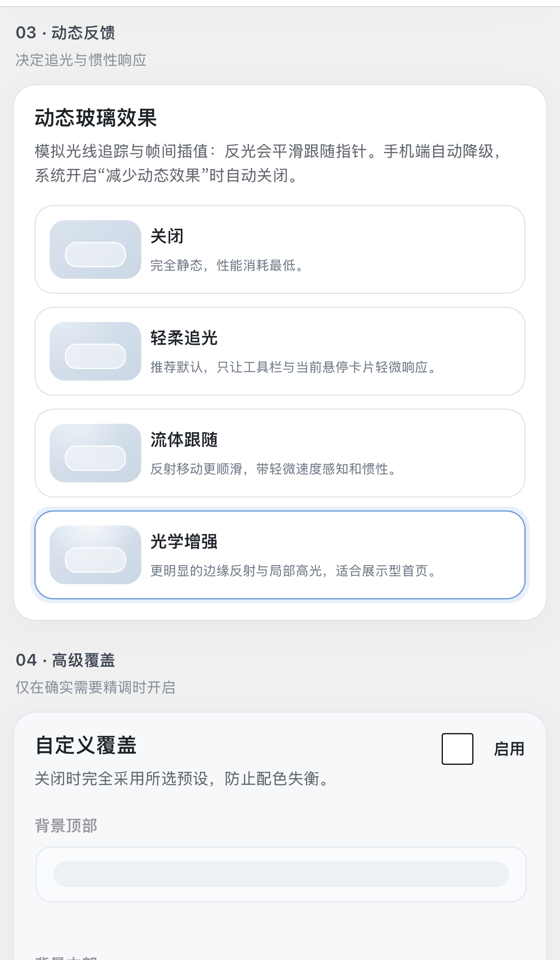Click the 背景顶部 field label
The width and height of the screenshot is (560, 960).
pyautogui.click(x=66, y=826)
